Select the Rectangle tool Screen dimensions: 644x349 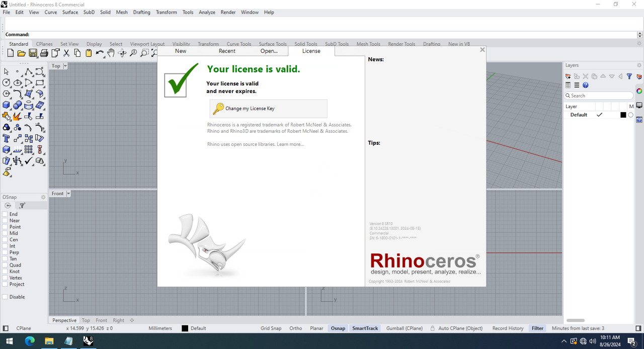click(40, 82)
